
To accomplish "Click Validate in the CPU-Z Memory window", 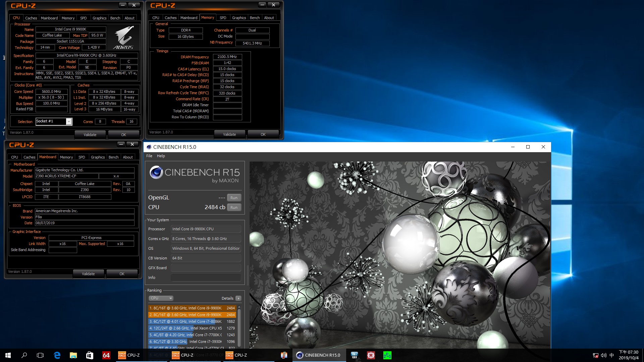I will (229, 134).
